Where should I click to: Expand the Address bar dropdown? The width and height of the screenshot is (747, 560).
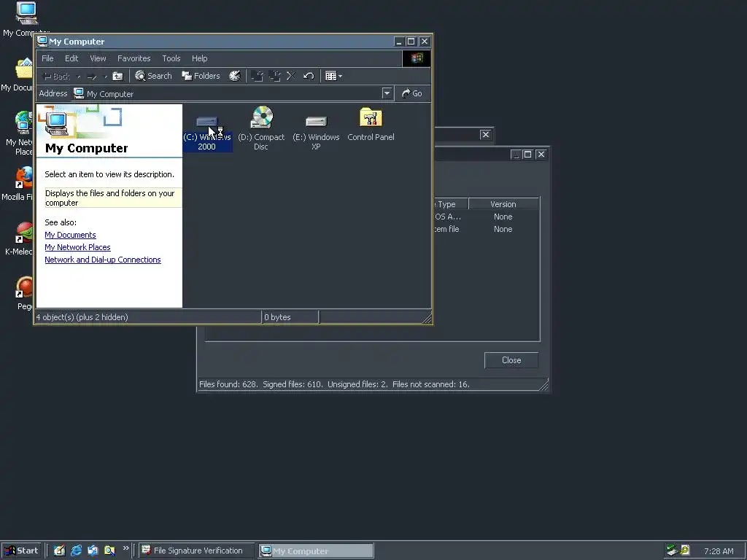387,93
